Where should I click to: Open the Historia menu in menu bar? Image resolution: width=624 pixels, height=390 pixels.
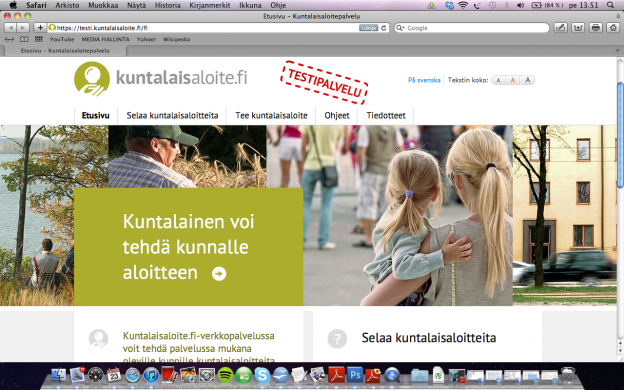pyautogui.click(x=167, y=5)
